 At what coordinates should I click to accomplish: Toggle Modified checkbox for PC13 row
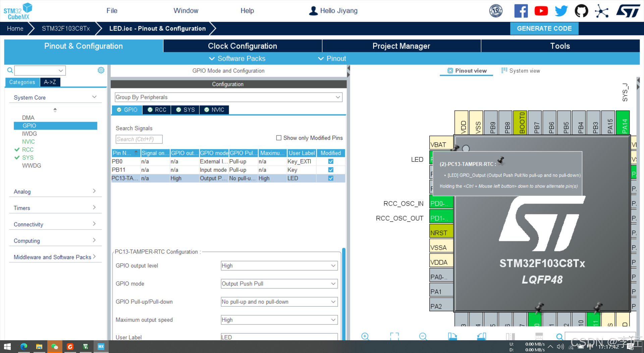[331, 178]
